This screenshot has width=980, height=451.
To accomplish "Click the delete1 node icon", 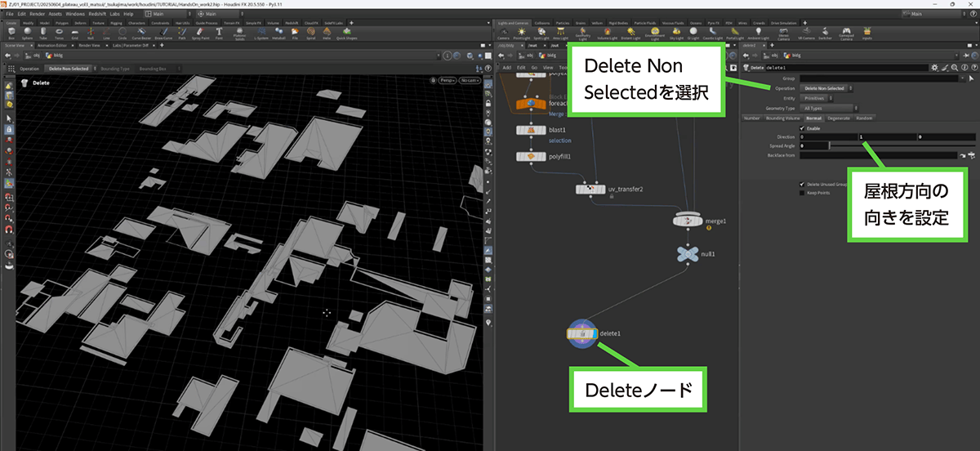I will (x=582, y=333).
